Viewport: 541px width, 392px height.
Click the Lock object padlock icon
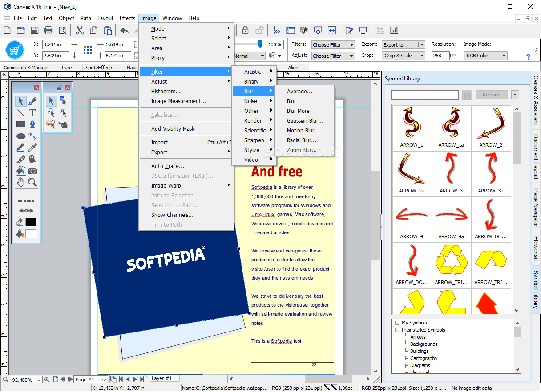click(x=245, y=30)
